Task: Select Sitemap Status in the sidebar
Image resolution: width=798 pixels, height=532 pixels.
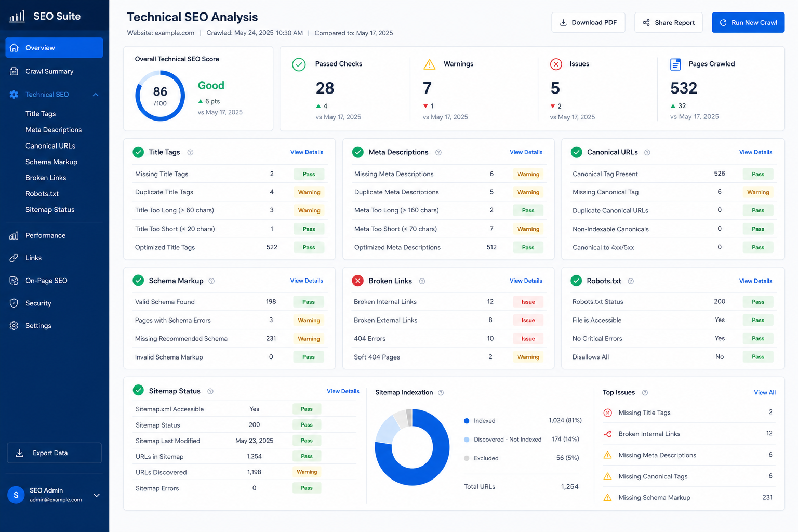Action: pos(50,210)
